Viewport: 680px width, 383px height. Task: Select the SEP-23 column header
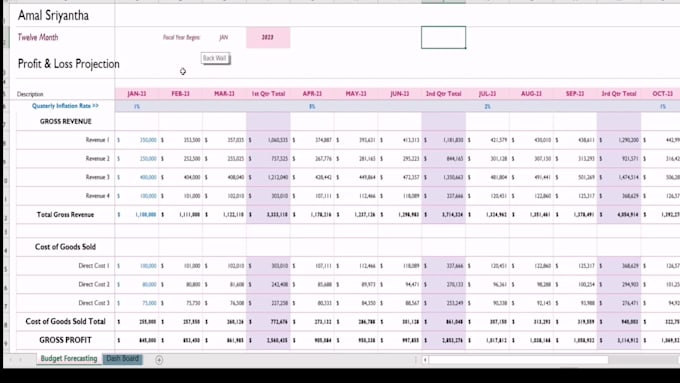575,94
